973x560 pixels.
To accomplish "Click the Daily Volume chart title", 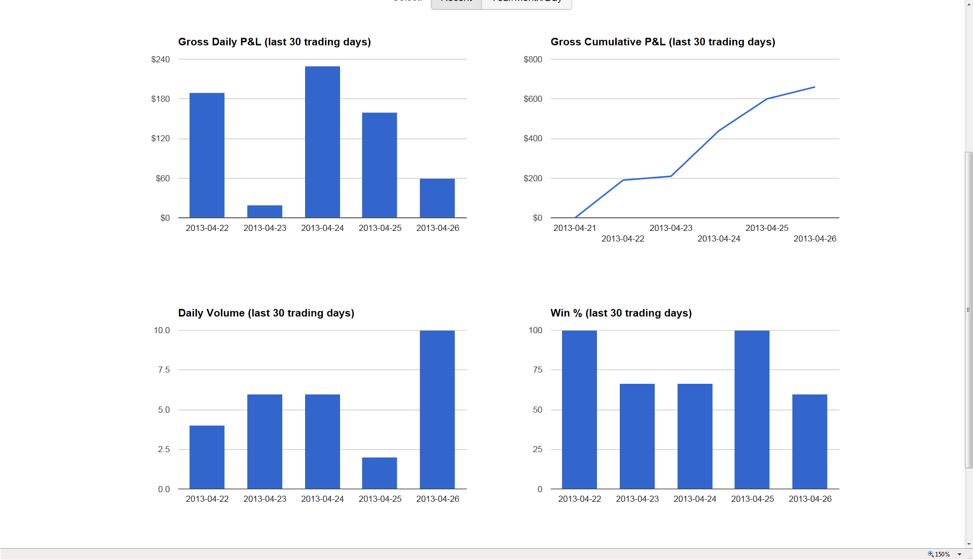I will click(x=266, y=313).
